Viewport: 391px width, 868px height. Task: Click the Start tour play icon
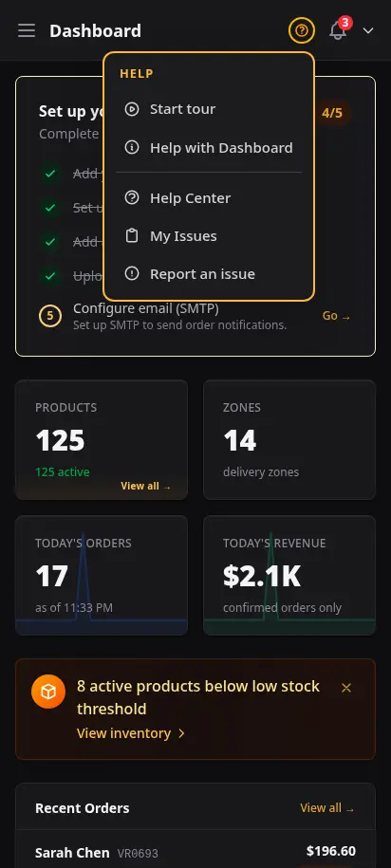pos(132,109)
